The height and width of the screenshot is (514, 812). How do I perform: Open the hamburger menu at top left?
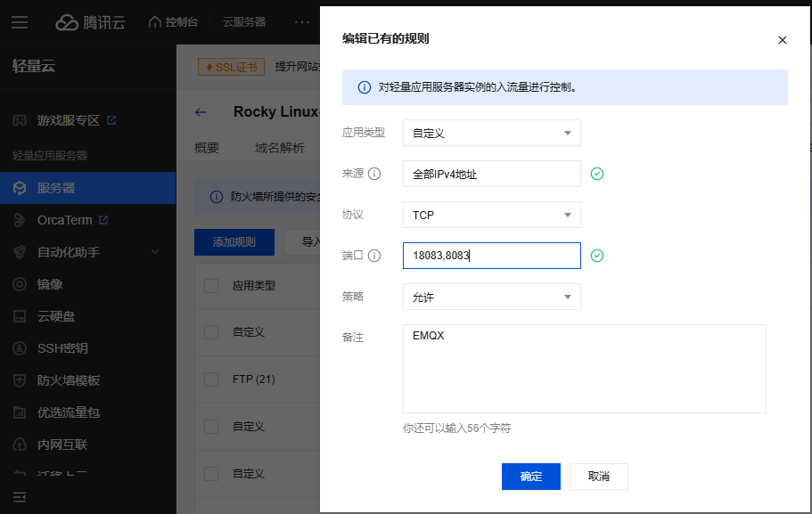tap(20, 22)
